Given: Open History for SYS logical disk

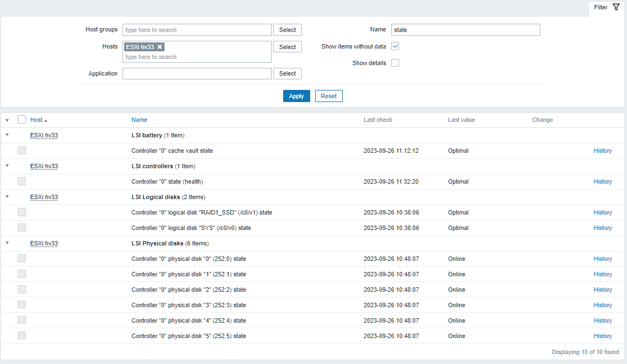Looking at the screenshot, I should 603,228.
